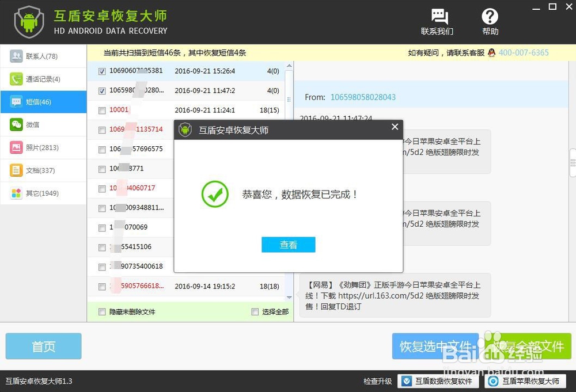This screenshot has width=576, height=392.
Task: Click the green checkmark success icon
Action: (215, 194)
